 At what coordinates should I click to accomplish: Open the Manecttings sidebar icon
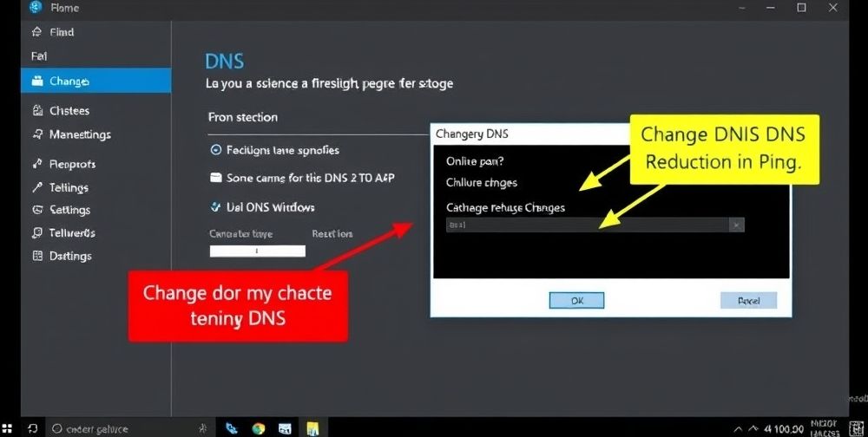click(37, 134)
